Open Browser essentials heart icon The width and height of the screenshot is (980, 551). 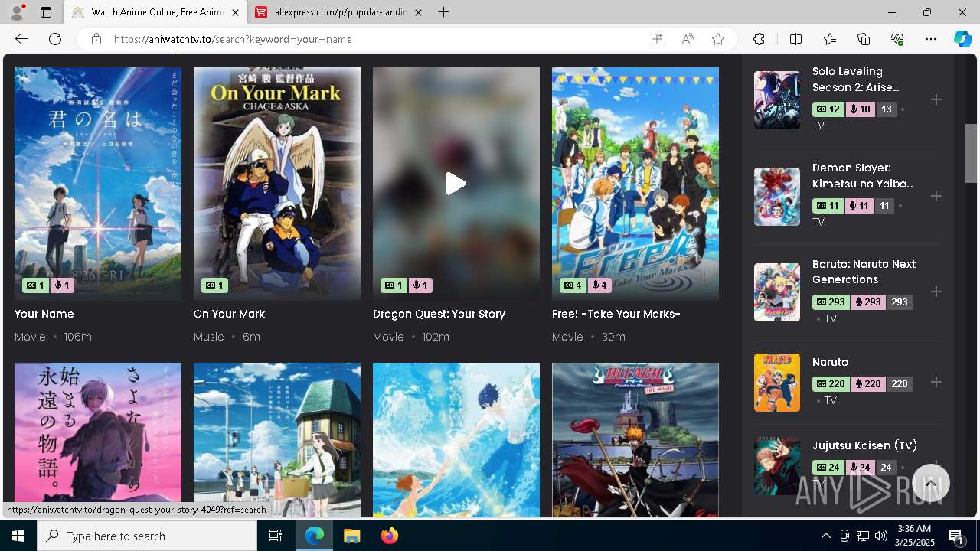coord(897,39)
